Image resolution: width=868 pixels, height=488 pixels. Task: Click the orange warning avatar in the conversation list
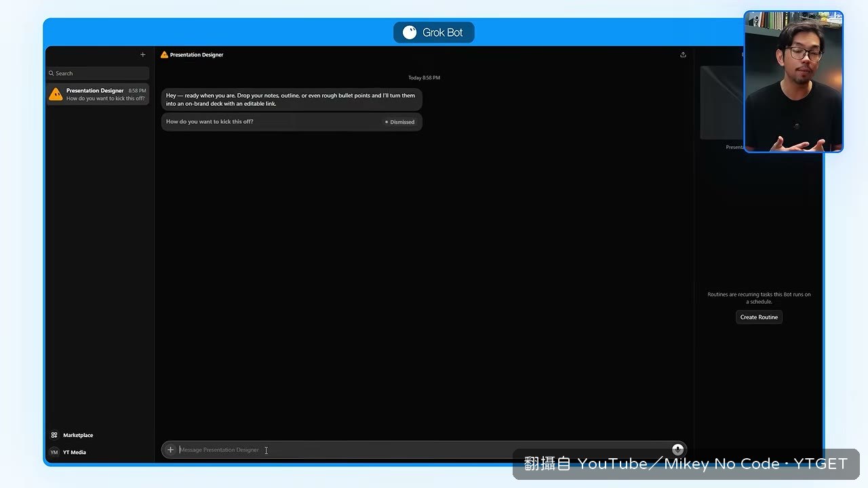click(x=56, y=94)
